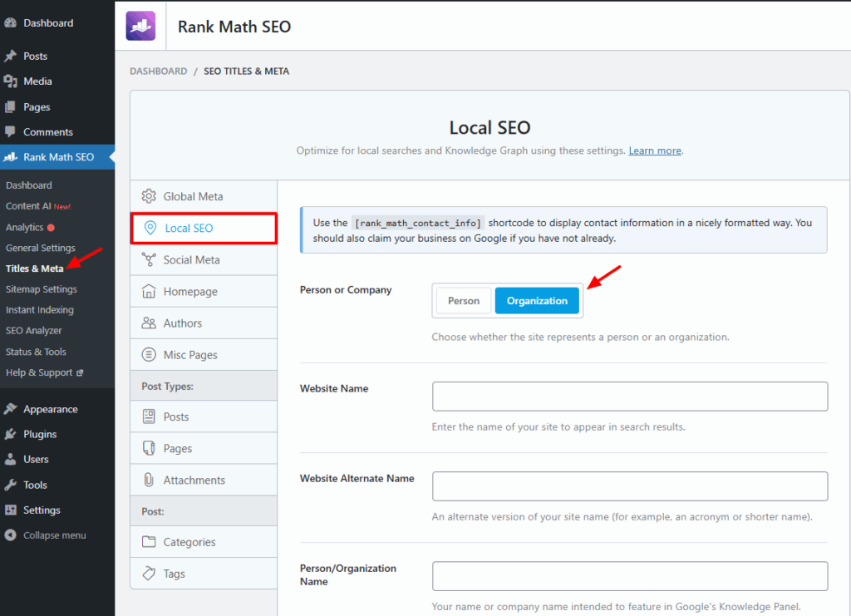The width and height of the screenshot is (851, 616).
Task: Click the Tools wrench icon
Action: [10, 485]
